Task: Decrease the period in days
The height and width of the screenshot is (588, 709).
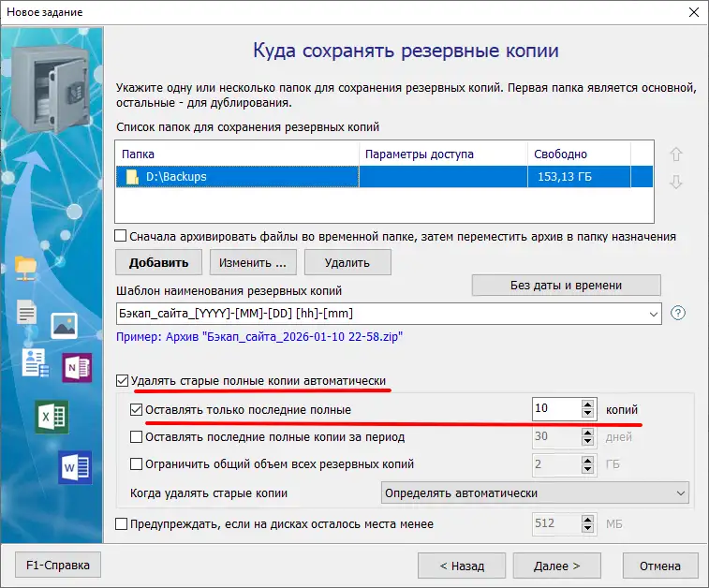Action: 587,441
